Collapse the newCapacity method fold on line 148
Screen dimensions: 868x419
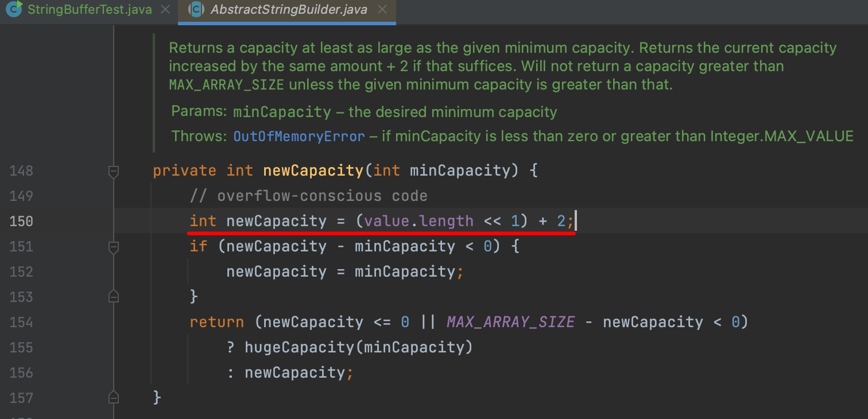click(114, 171)
